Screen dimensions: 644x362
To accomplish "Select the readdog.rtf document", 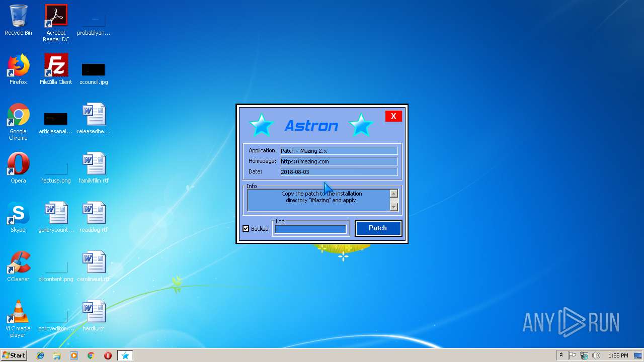I will (x=94, y=217).
